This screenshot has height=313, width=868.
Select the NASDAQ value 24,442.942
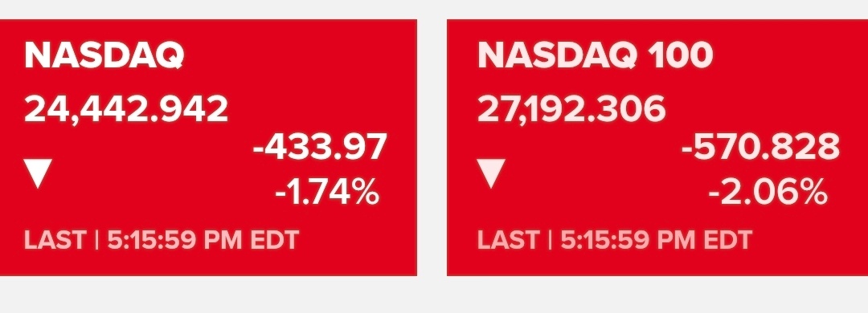point(126,109)
